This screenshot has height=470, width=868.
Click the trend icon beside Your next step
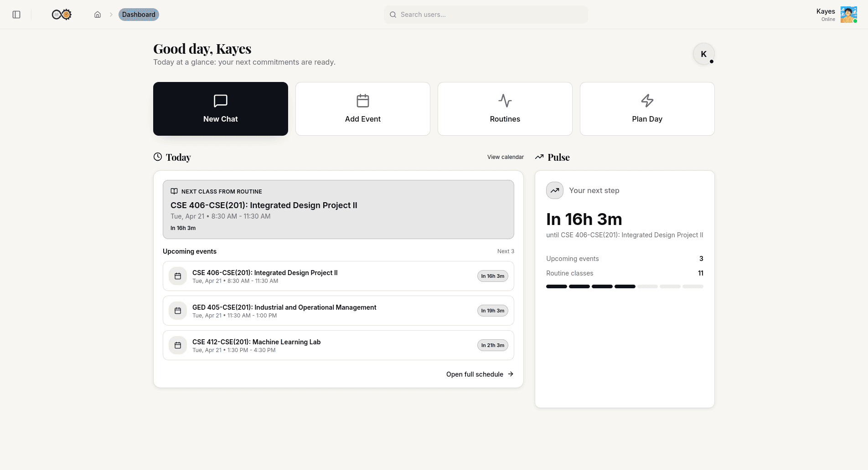pos(555,190)
